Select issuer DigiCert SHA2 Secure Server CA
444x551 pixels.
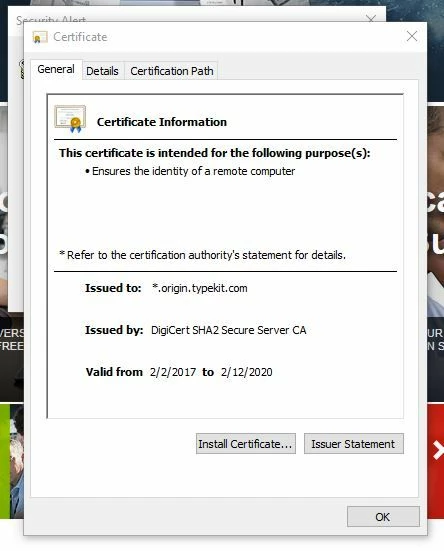pyautogui.click(x=229, y=330)
